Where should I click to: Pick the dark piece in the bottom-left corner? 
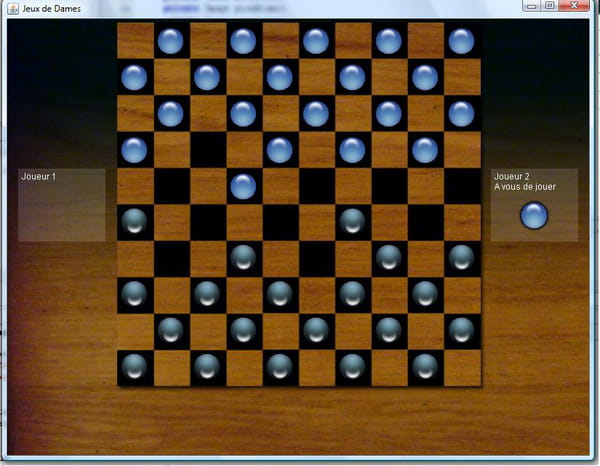point(134,366)
